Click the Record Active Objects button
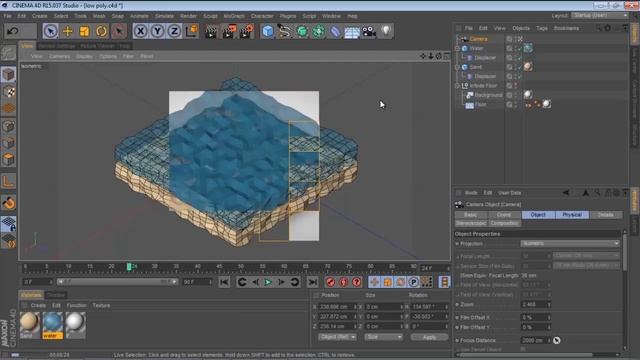640x360 pixels. pyautogui.click(x=331, y=282)
